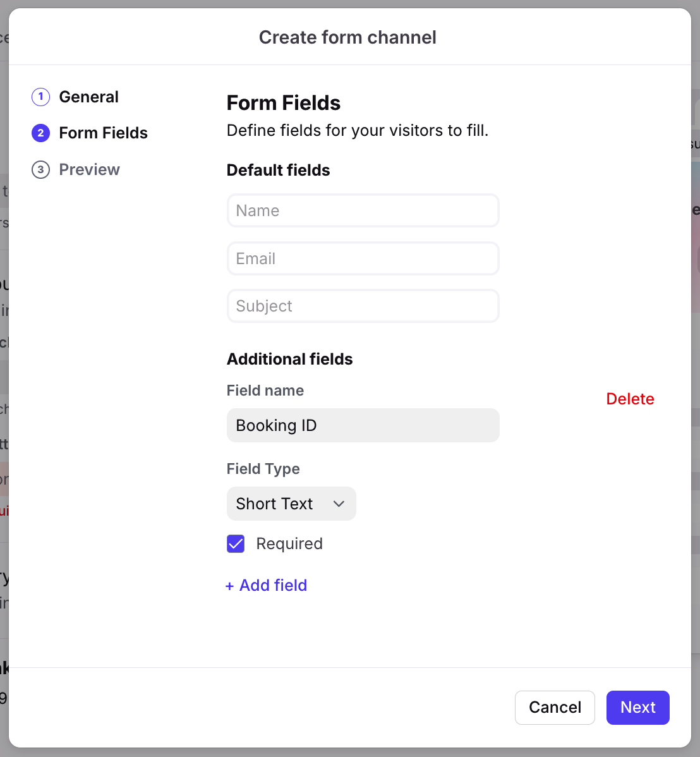Click the step 1 circle icon

click(40, 97)
